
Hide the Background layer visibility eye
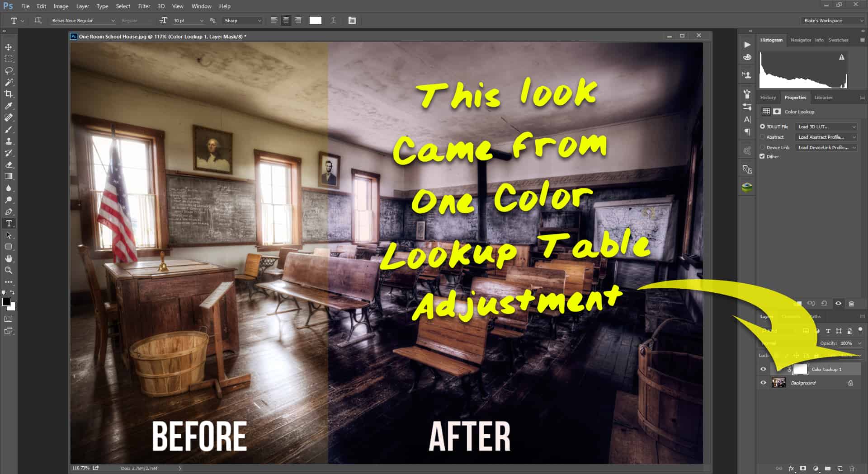coord(763,383)
